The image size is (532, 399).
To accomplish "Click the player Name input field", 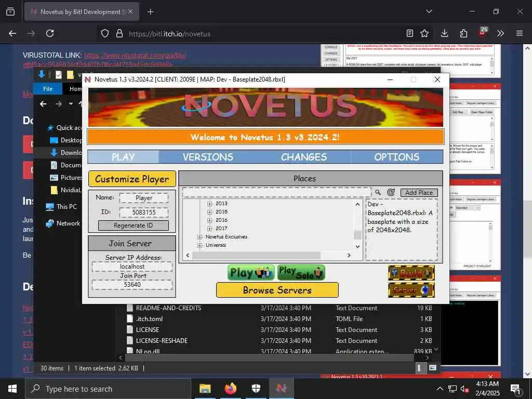I will (144, 198).
